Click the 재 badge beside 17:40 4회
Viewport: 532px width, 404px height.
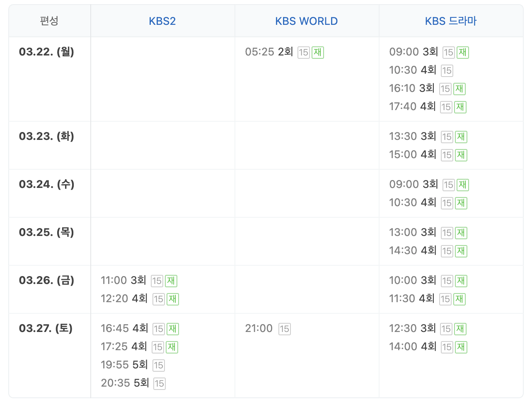pyautogui.click(x=460, y=107)
